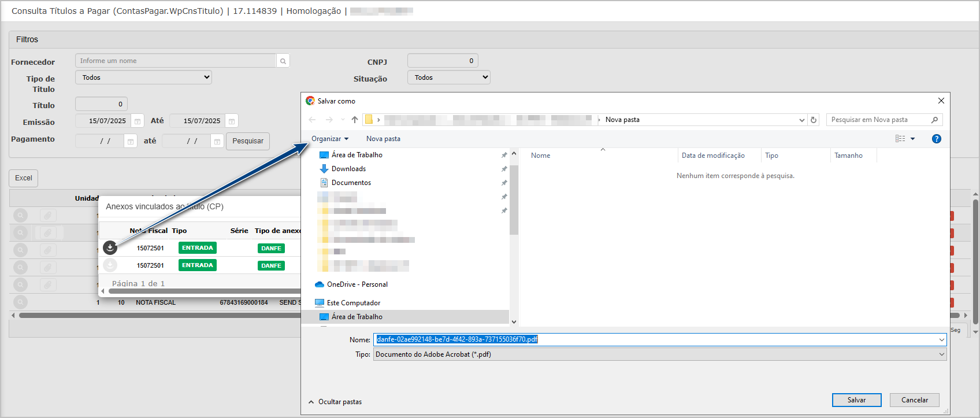980x418 pixels.
Task: Open the Situação dropdown
Action: (x=449, y=77)
